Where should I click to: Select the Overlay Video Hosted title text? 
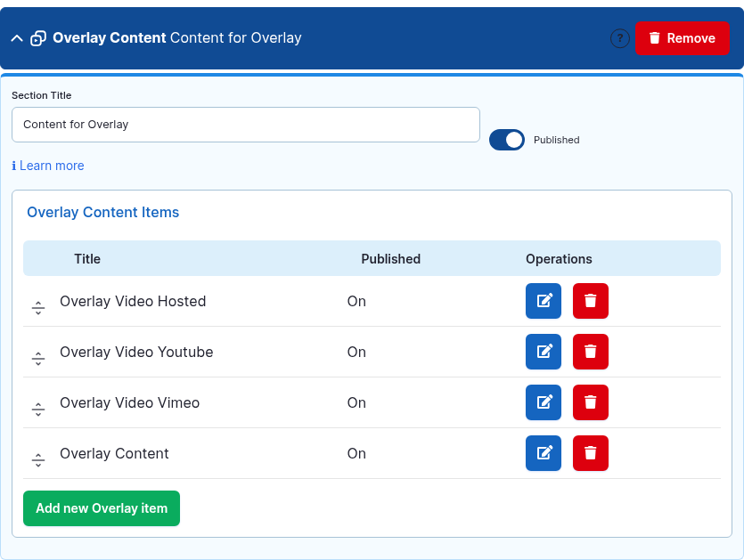[133, 302]
